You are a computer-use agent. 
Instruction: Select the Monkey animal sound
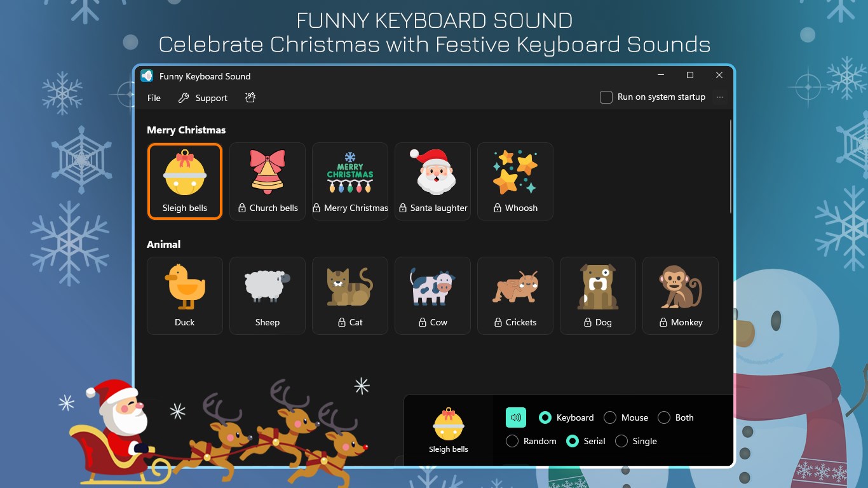pos(681,295)
